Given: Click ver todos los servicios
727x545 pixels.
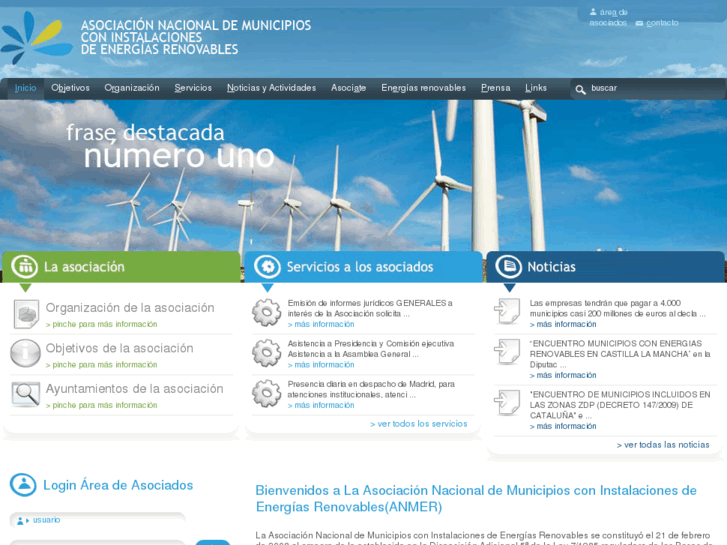Looking at the screenshot, I should click(419, 424).
